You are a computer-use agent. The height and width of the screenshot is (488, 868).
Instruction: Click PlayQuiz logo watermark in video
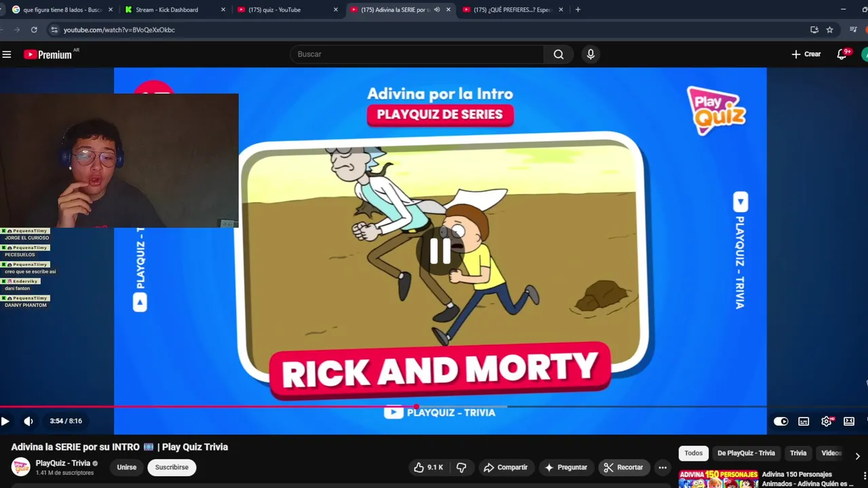click(x=717, y=110)
